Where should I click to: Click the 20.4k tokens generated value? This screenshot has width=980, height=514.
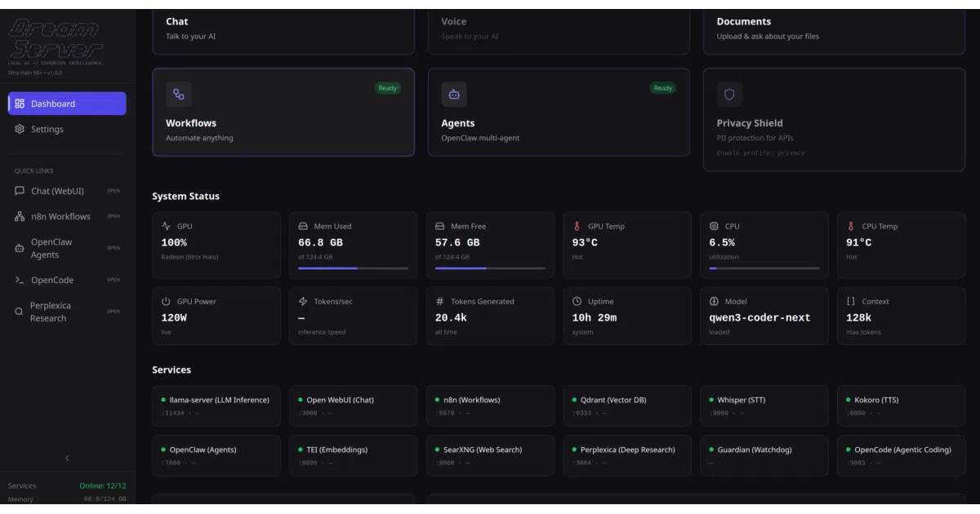click(451, 318)
